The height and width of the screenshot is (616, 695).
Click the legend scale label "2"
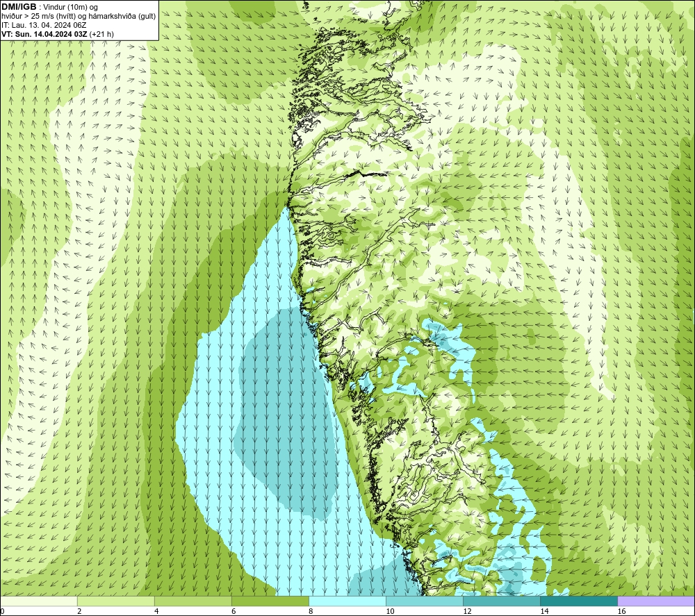pyautogui.click(x=79, y=611)
